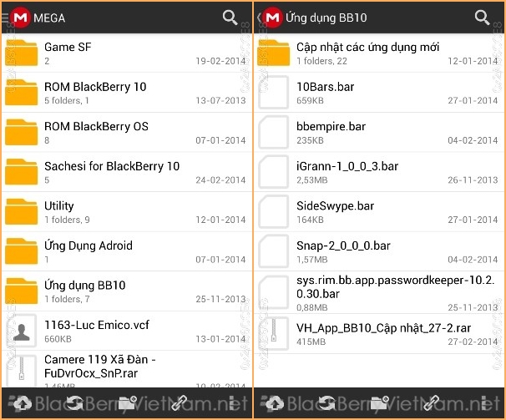
Task: Open Sachesi for BlackBerry 10 name
Action: pyautogui.click(x=112, y=166)
